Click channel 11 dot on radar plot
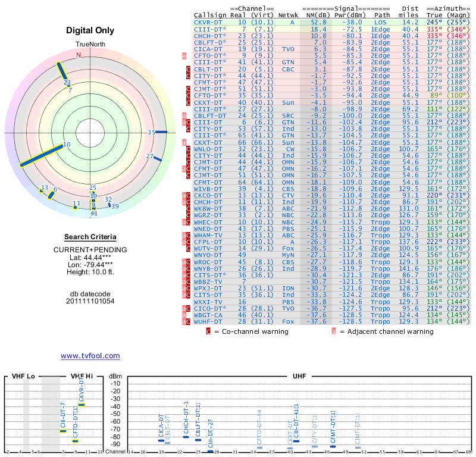Image resolution: width=476 pixels, height=457 pixels. [76, 208]
